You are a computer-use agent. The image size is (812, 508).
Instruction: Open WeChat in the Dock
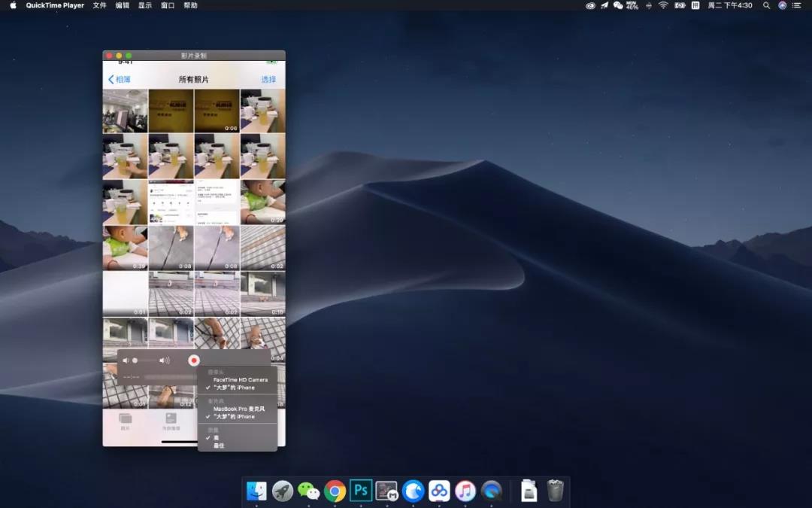point(308,491)
